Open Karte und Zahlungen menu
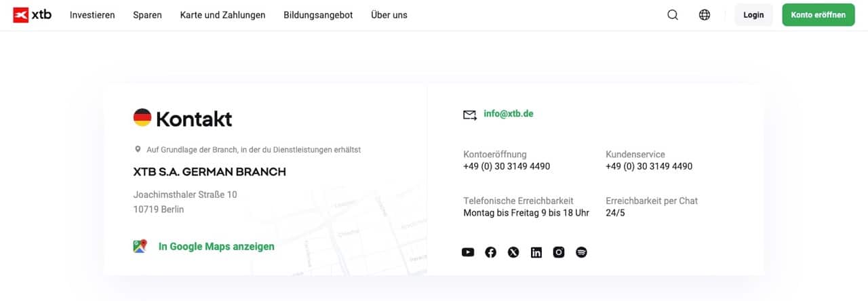Image resolution: width=868 pixels, height=301 pixels. coord(222,15)
